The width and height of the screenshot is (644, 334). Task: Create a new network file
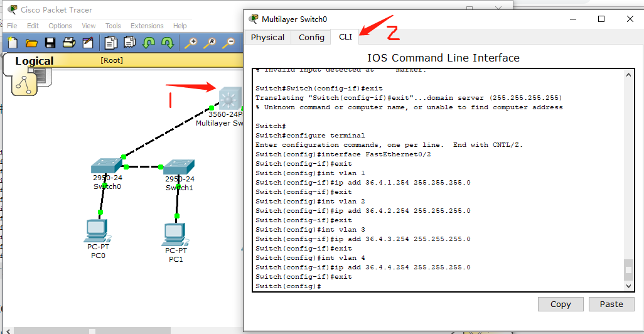[x=13, y=43]
